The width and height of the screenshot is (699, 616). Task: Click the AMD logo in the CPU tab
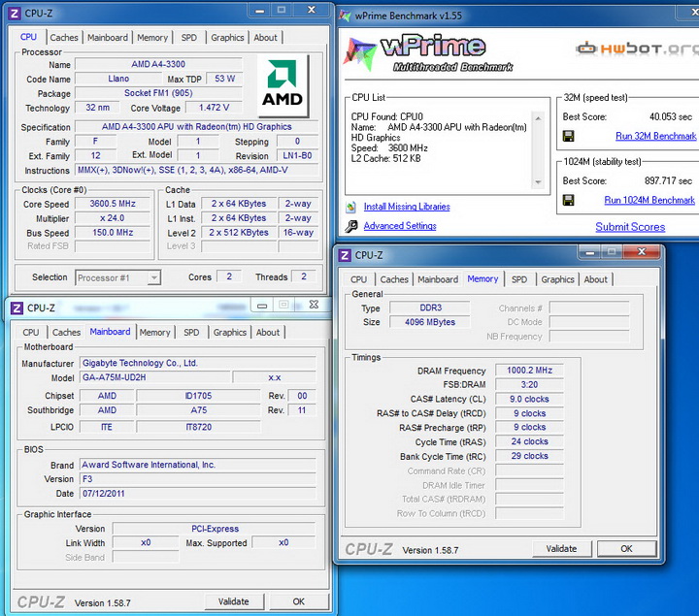coord(283,85)
